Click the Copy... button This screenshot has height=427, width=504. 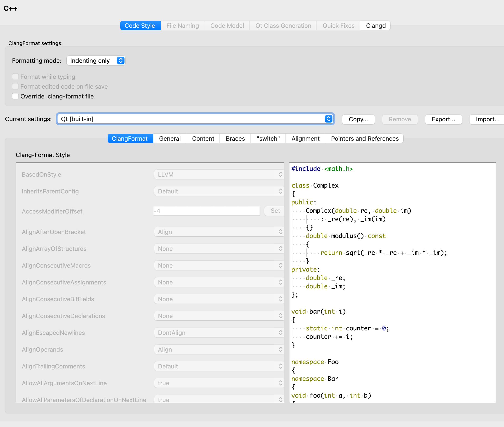(x=358, y=119)
